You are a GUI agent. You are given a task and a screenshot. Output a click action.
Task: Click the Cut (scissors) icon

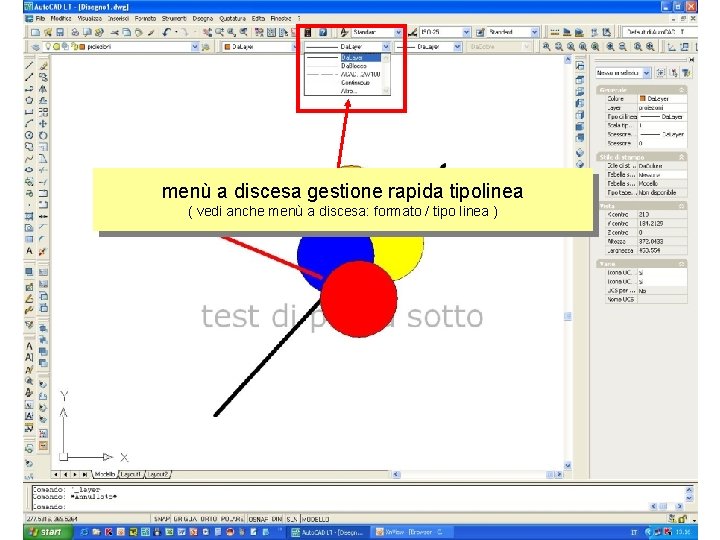pyautogui.click(x=114, y=32)
